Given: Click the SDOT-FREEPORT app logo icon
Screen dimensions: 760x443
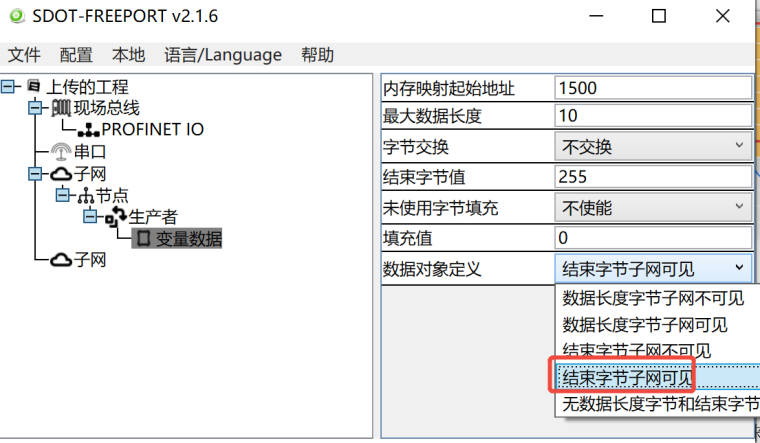Looking at the screenshot, I should [x=15, y=16].
